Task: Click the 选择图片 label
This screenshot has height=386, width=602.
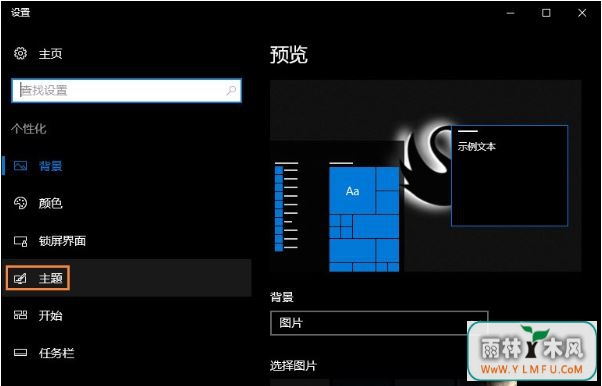Action: click(x=293, y=366)
